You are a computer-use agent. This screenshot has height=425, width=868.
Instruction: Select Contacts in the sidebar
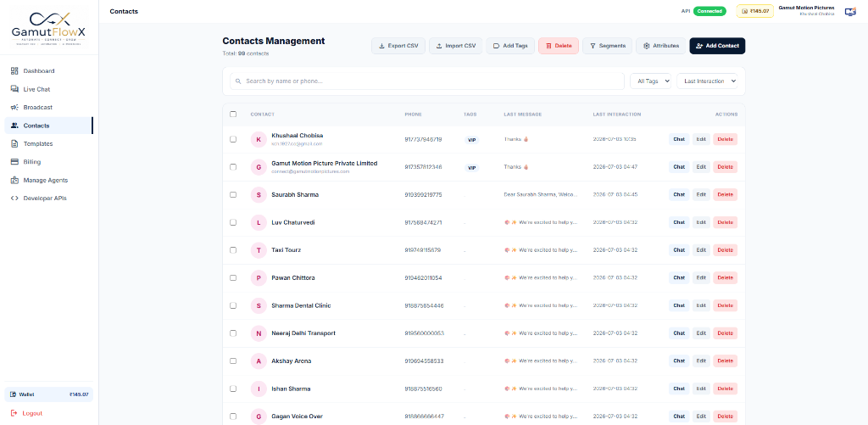[48, 126]
